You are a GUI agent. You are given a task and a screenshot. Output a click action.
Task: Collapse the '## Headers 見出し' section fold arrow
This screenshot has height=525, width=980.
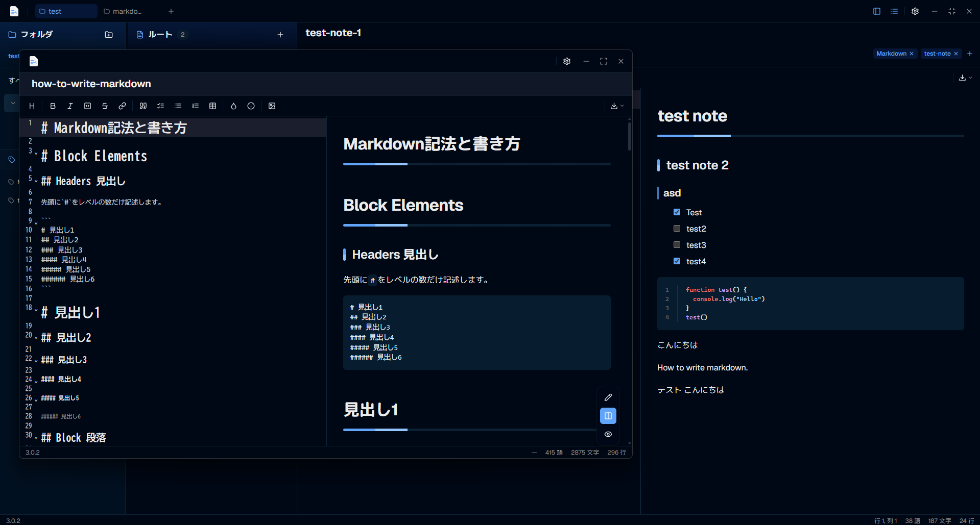[36, 182]
